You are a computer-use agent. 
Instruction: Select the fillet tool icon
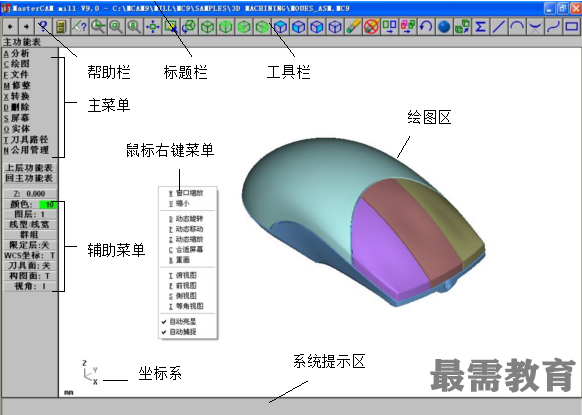[535, 27]
